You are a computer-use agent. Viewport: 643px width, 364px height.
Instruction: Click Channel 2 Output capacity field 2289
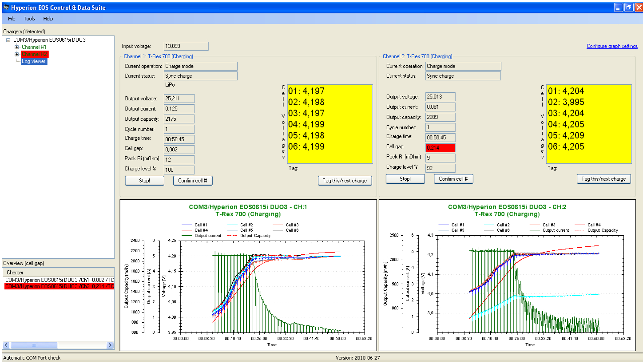pos(440,117)
